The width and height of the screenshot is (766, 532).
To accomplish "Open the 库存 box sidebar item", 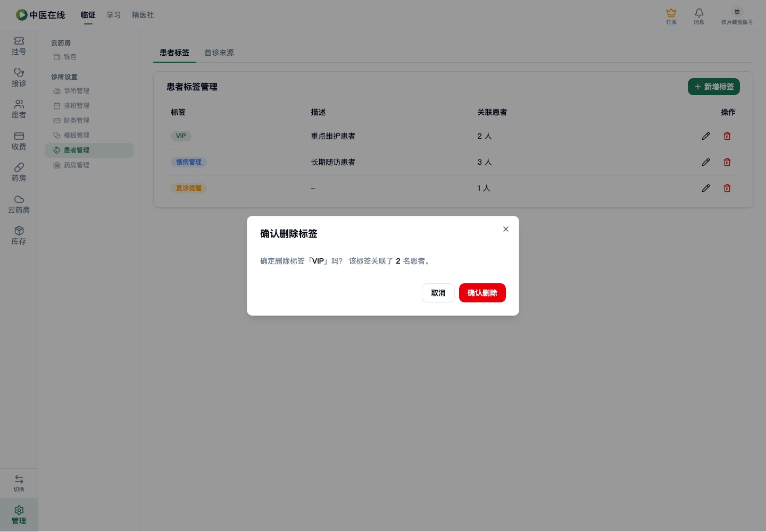I will 19,236.
